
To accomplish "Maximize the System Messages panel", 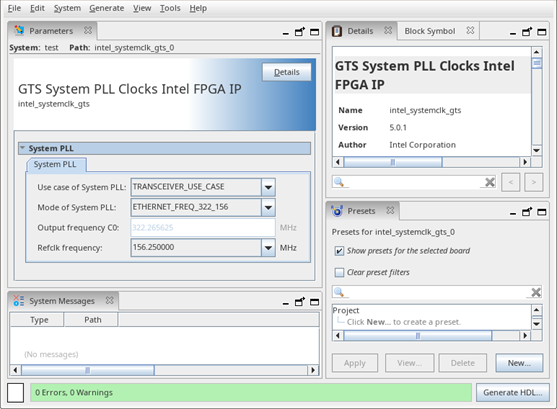I will click(314, 302).
